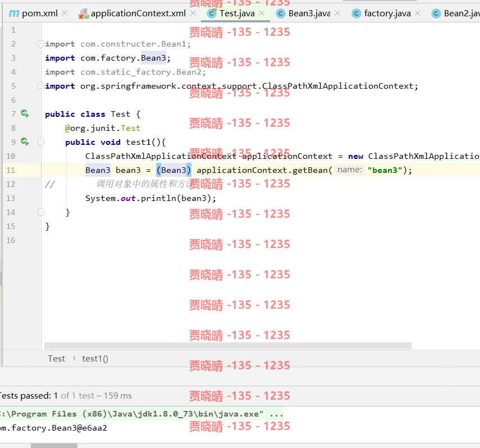Click the java.exe command line in console
Image resolution: width=480 pixels, height=448 pixels.
[141, 414]
